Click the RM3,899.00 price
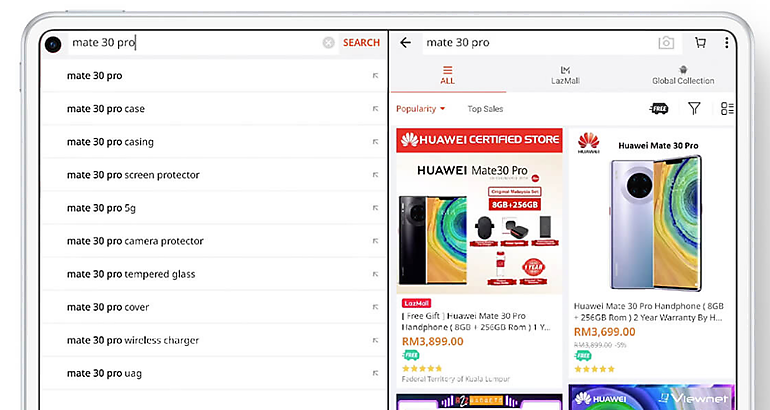 (433, 341)
